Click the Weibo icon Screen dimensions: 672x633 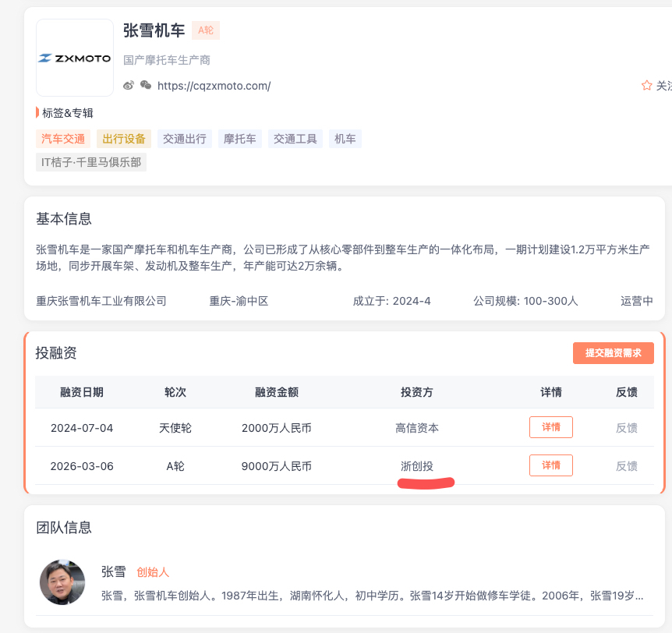pyautogui.click(x=129, y=85)
